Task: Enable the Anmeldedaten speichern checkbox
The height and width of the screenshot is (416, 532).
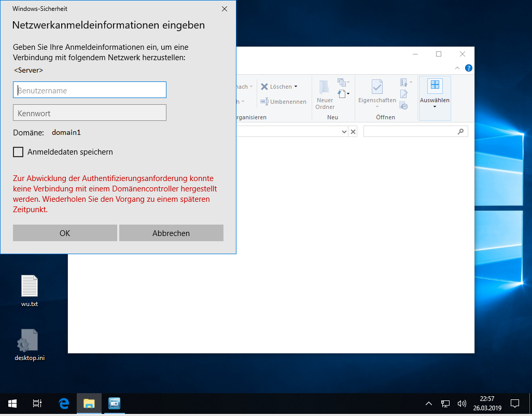Action: tap(18, 152)
